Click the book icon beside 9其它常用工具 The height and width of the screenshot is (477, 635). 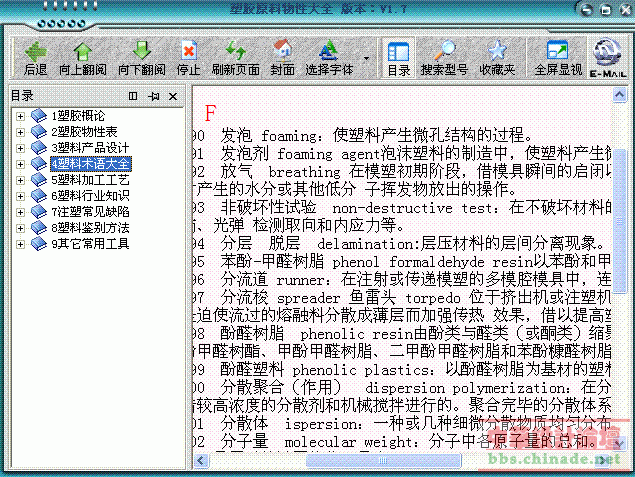pyautogui.click(x=39, y=243)
